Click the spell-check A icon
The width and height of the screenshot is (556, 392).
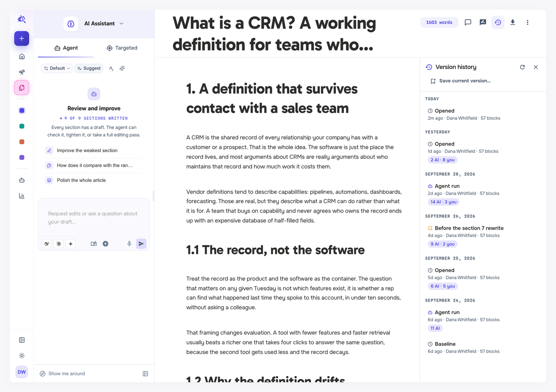[111, 68]
